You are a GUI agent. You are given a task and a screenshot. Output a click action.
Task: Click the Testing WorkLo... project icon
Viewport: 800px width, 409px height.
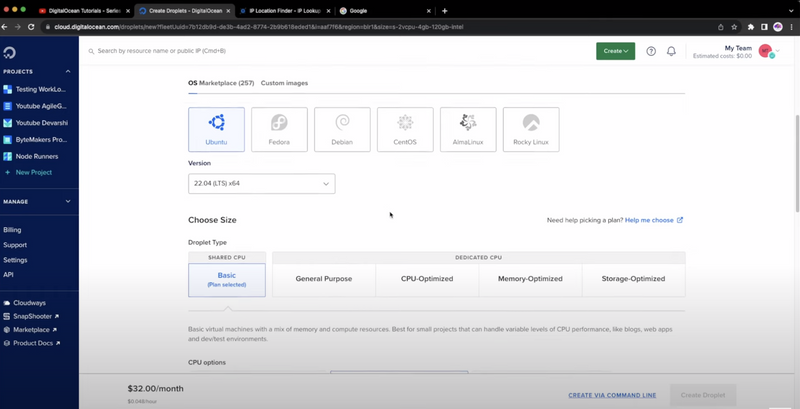point(7,89)
